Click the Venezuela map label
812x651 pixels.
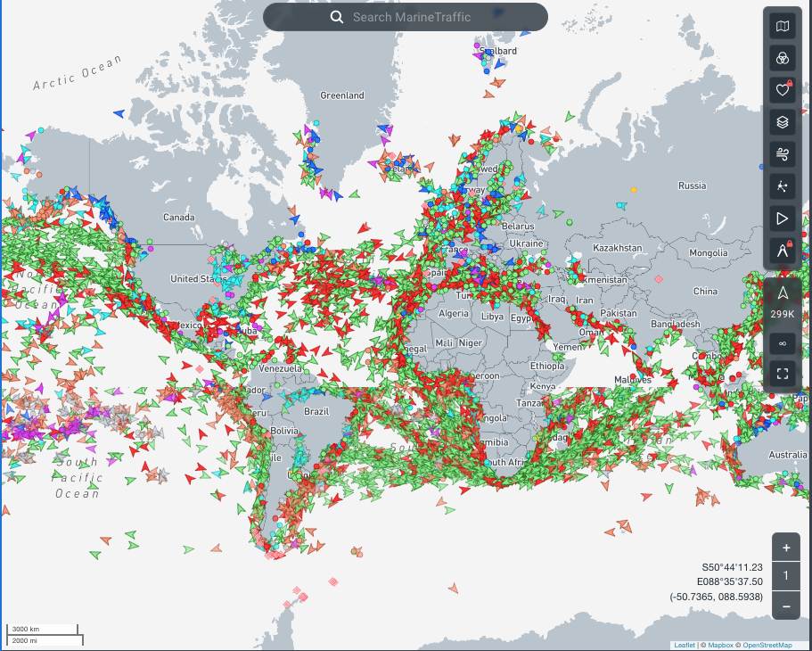tap(280, 368)
